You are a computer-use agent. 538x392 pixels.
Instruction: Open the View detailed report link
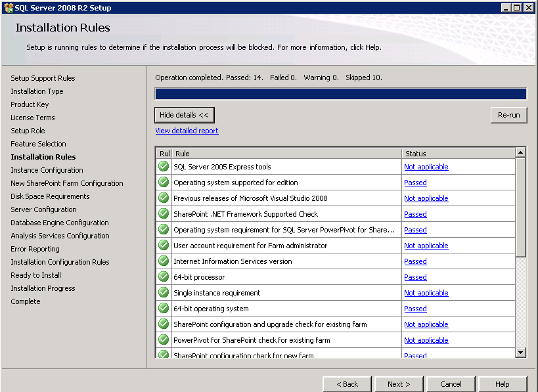pos(187,131)
